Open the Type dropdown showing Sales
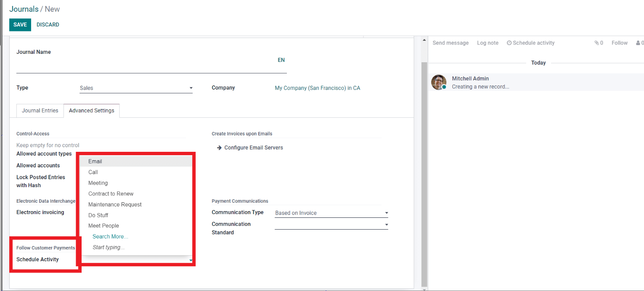Image resolution: width=644 pixels, height=291 pixels. pyautogui.click(x=136, y=88)
